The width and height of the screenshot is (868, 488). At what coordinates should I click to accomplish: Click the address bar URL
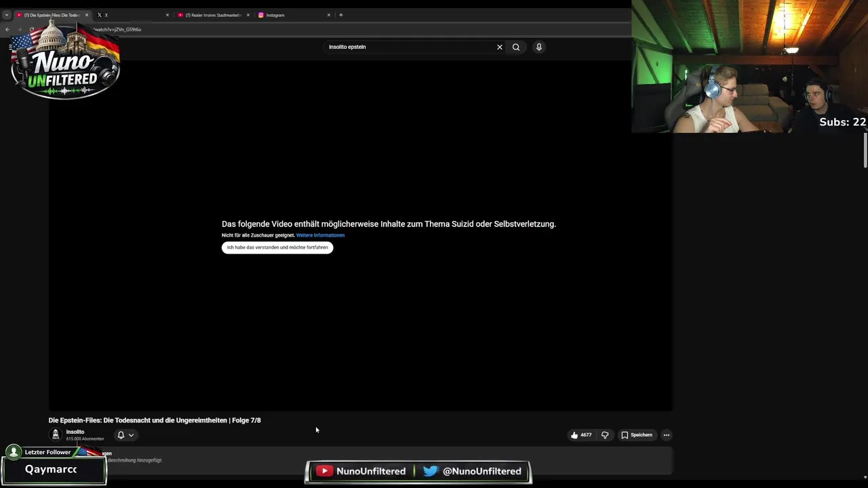[x=117, y=29]
